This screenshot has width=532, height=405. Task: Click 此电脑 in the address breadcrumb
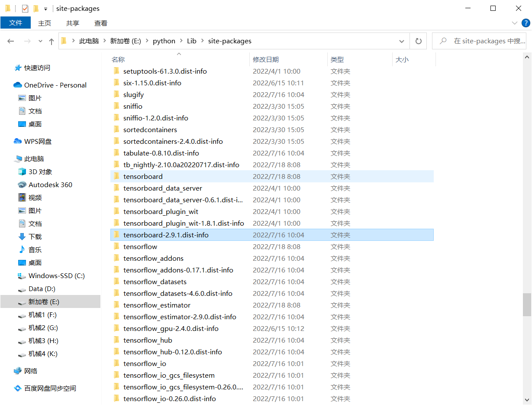89,41
